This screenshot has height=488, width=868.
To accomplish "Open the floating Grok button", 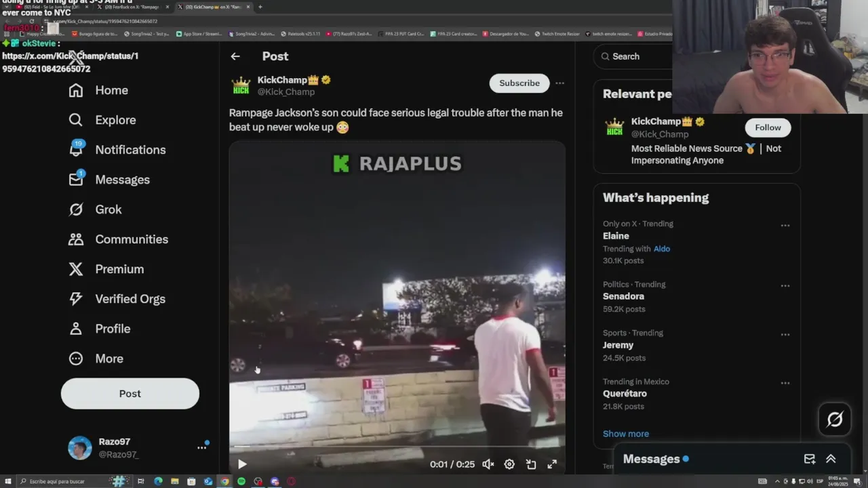I will [x=835, y=420].
